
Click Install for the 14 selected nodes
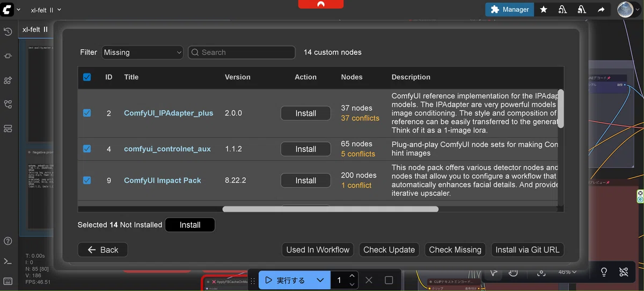[x=190, y=225]
